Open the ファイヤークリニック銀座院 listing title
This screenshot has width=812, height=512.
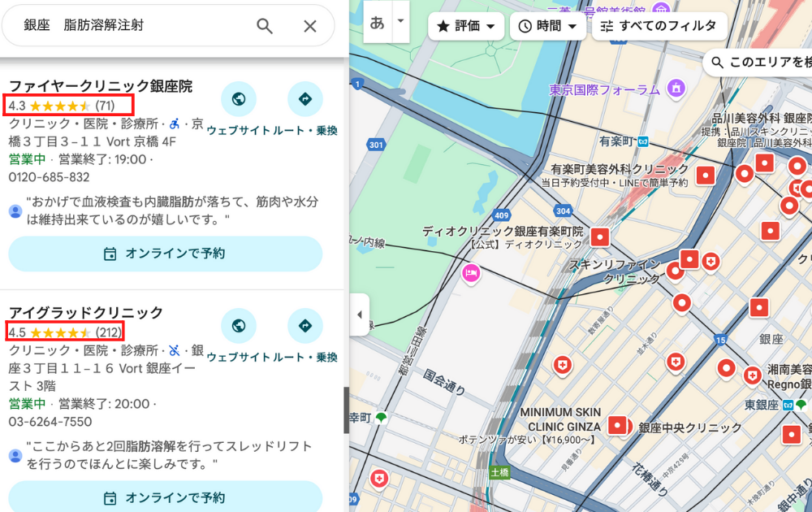(x=101, y=86)
